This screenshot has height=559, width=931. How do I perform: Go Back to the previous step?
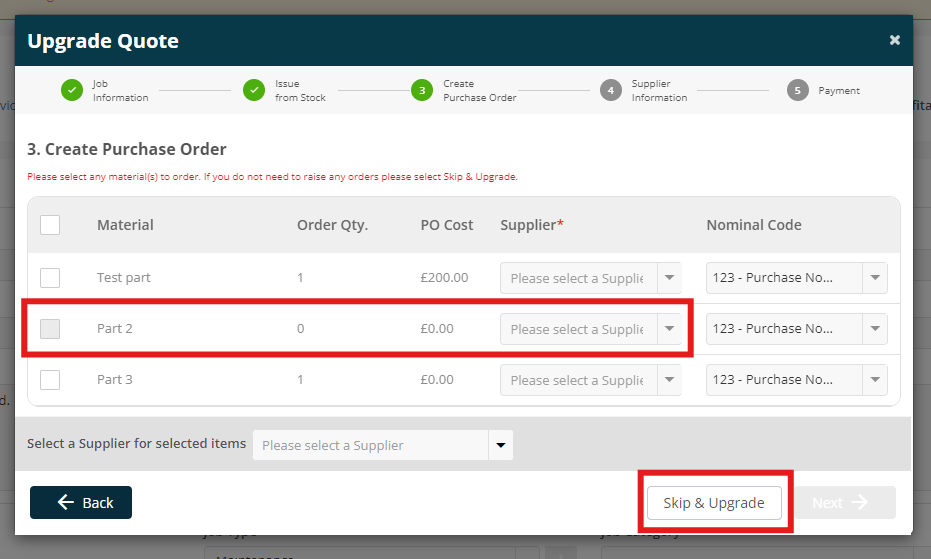click(x=81, y=503)
